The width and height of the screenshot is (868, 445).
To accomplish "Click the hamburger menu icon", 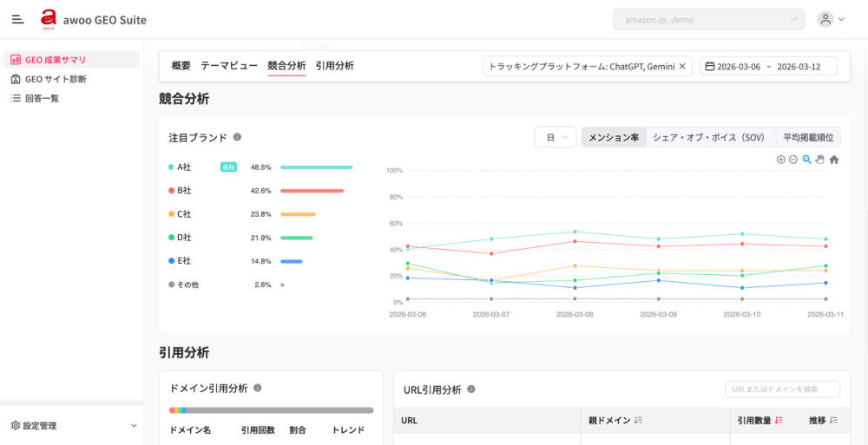I will (x=18, y=19).
